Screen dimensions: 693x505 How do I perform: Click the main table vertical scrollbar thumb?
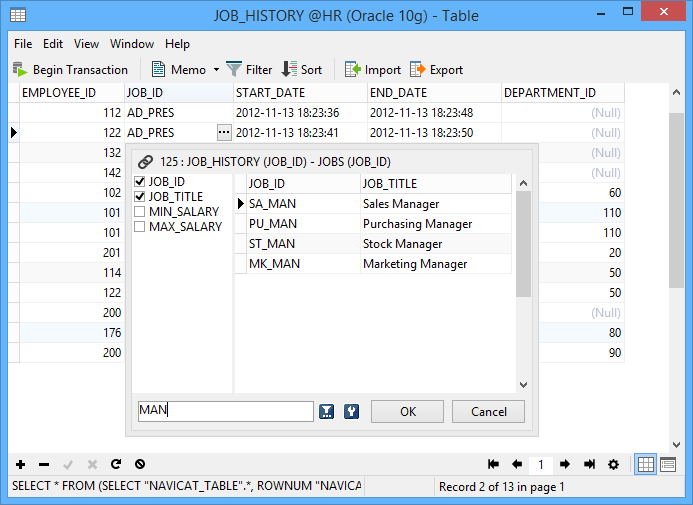tap(676, 200)
